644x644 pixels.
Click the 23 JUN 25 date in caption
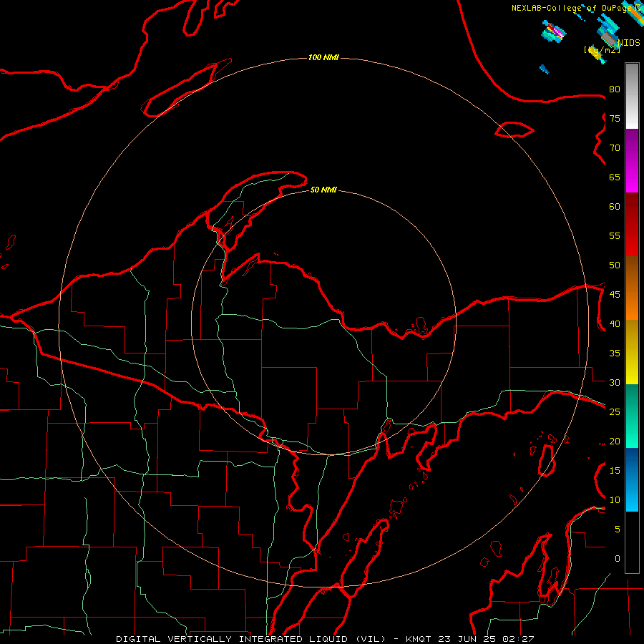pos(468,639)
